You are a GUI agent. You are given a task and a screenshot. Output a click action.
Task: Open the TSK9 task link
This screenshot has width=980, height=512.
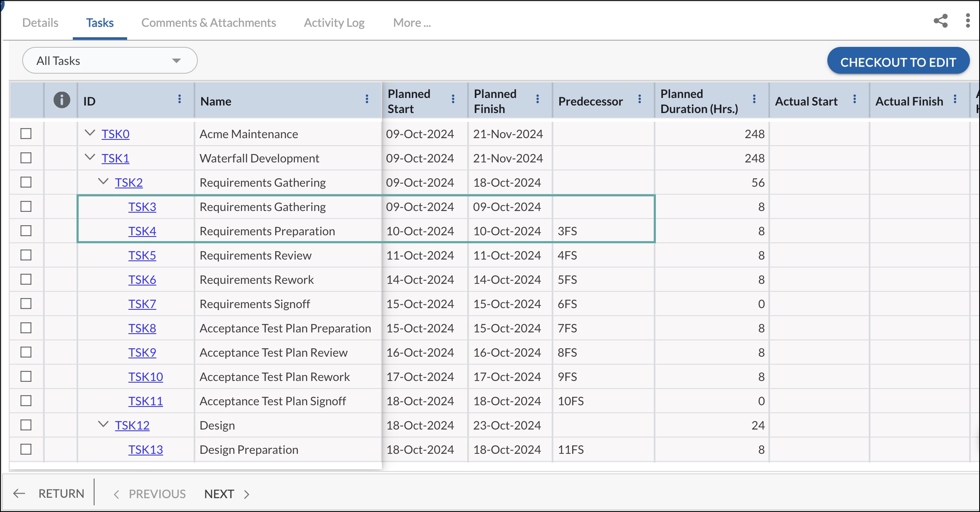click(142, 352)
